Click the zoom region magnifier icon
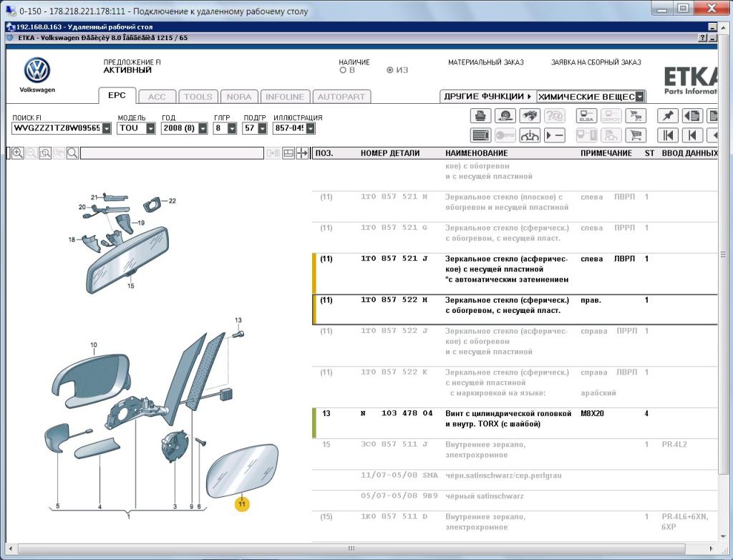Screen dimensions: 733x560 pyautogui.click(x=45, y=153)
